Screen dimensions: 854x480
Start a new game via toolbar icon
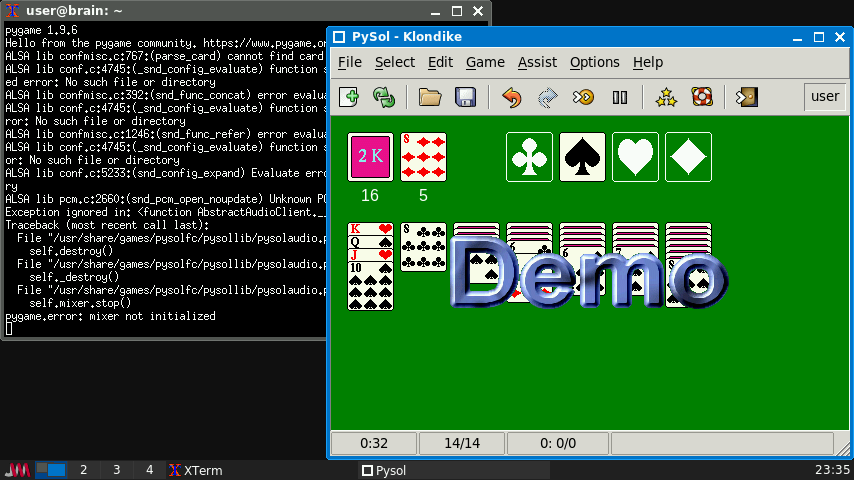click(349, 98)
